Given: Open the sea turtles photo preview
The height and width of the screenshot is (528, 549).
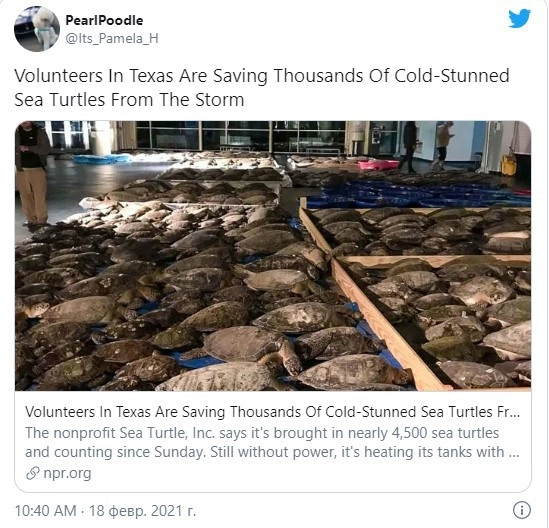Looking at the screenshot, I should 273,256.
